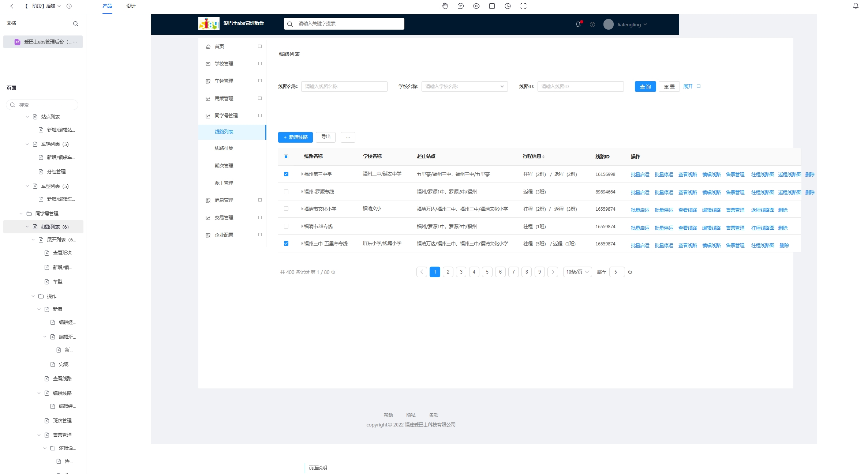Collapse the 站点列表 tree node

point(27,117)
